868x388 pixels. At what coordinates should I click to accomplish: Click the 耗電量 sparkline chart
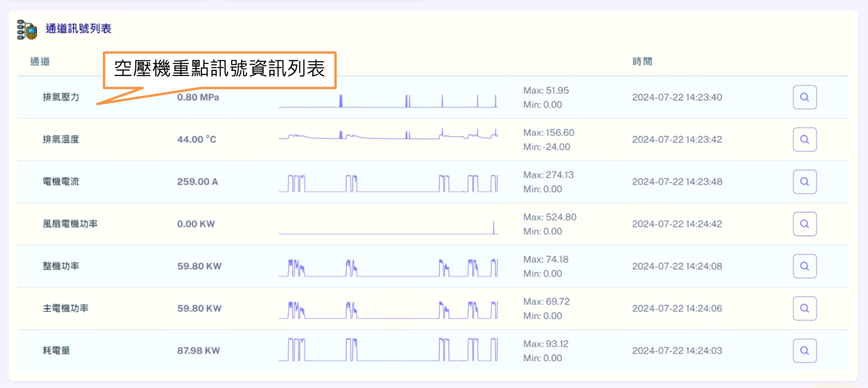pos(388,350)
